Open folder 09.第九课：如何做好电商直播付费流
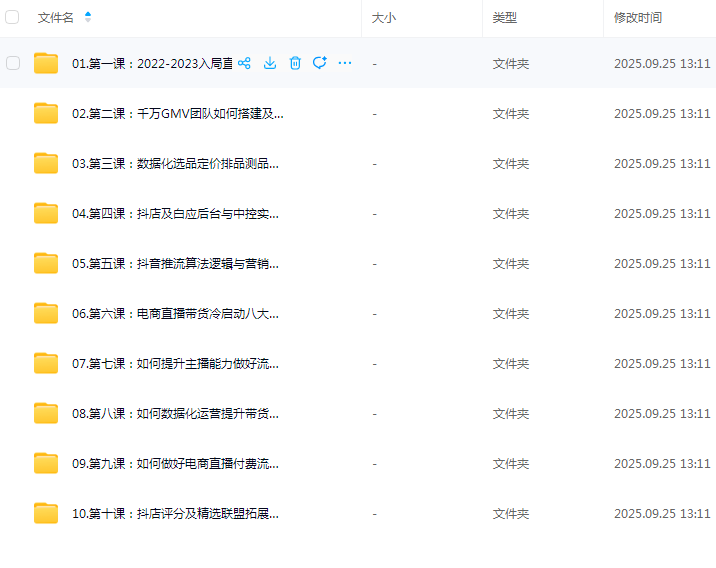Viewport: 716px width, 568px height. [175, 464]
